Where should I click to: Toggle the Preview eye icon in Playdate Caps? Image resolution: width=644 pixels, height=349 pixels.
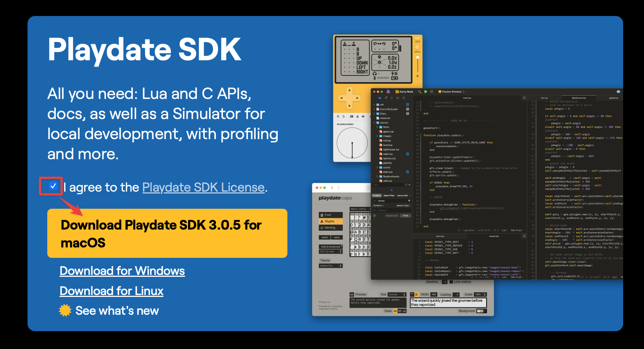pyautogui.click(x=352, y=295)
